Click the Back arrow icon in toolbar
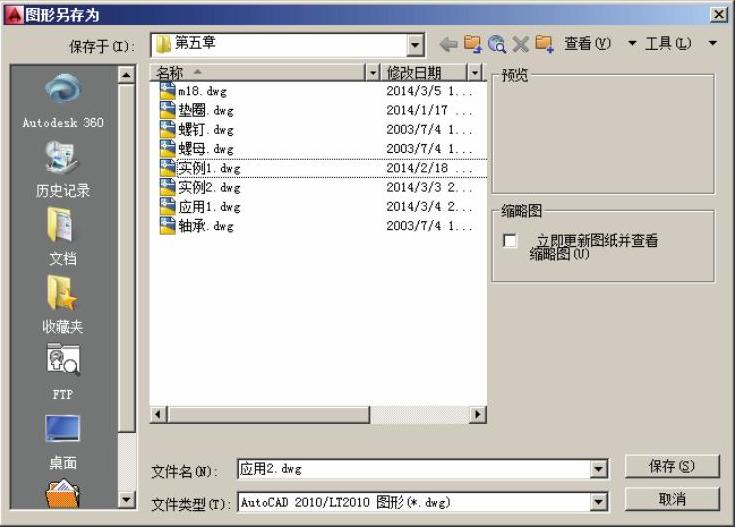This screenshot has width=735, height=527. click(x=448, y=44)
